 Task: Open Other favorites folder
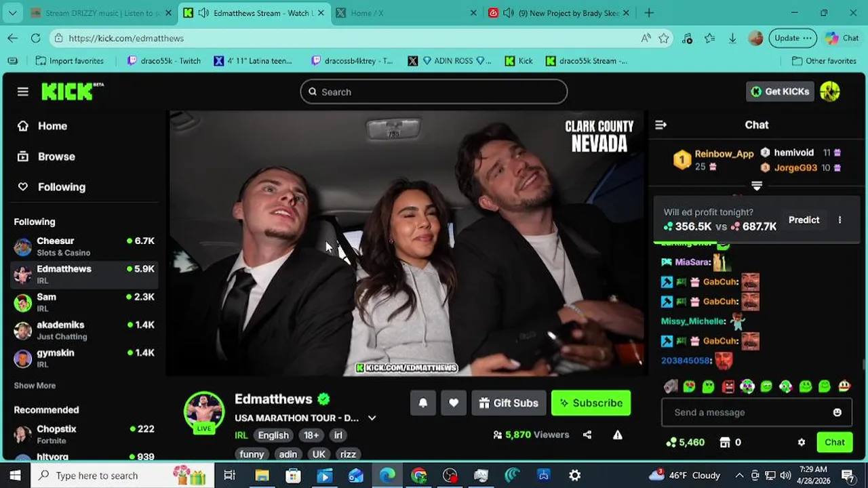click(x=824, y=61)
